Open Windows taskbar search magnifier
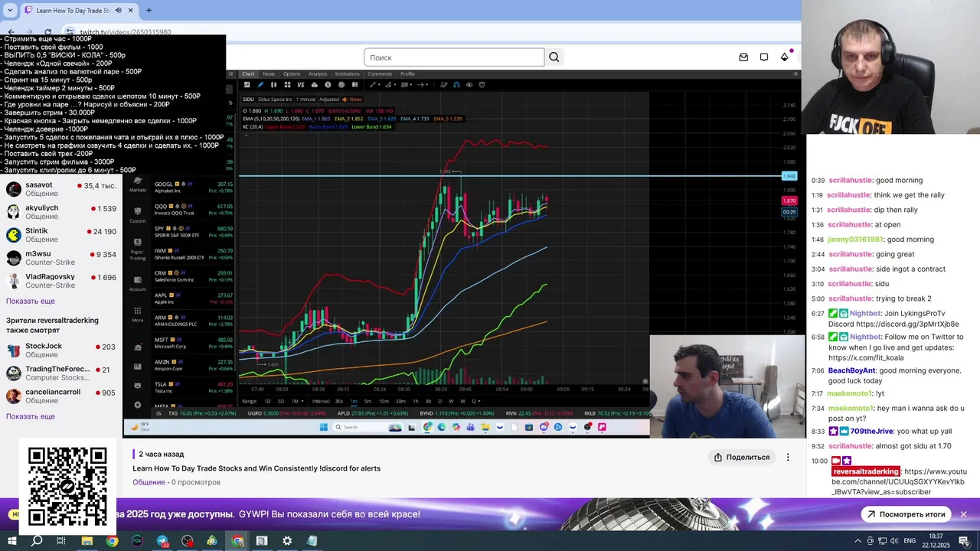 tap(37, 541)
